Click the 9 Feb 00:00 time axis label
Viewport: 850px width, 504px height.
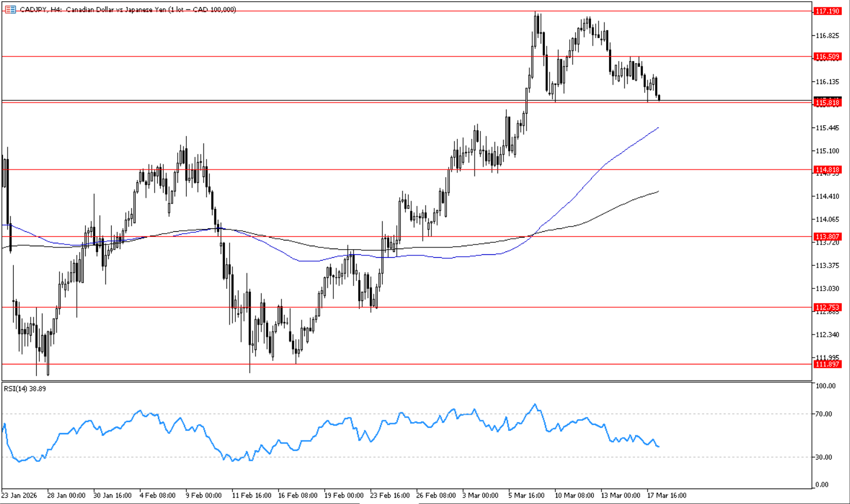(203, 495)
